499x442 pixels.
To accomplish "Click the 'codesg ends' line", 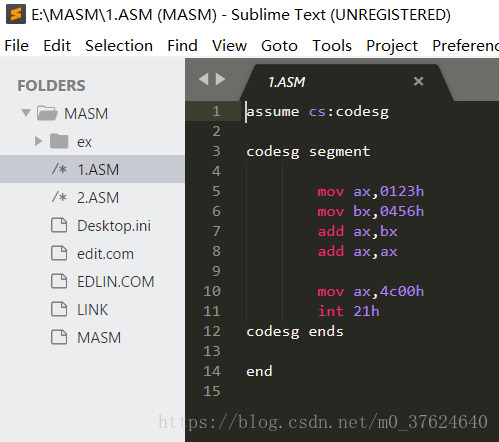I will (x=295, y=332).
